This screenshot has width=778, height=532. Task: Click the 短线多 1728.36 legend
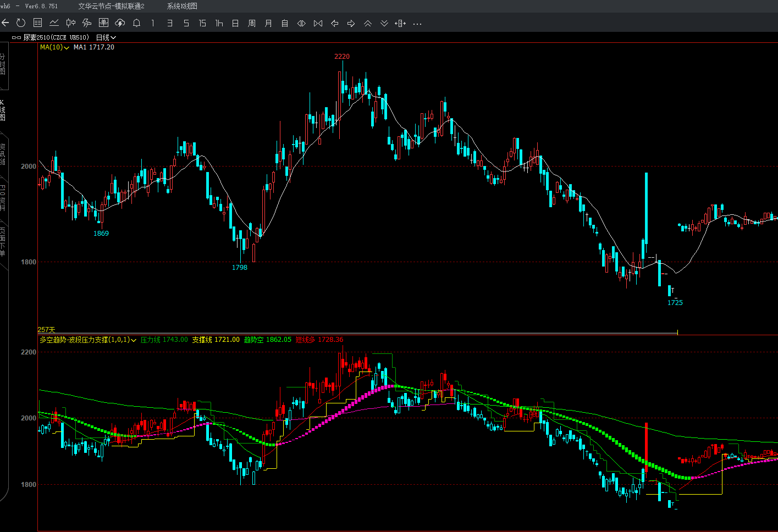click(x=319, y=340)
